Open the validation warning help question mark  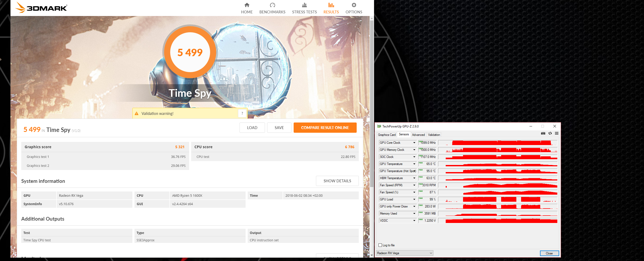(242, 113)
